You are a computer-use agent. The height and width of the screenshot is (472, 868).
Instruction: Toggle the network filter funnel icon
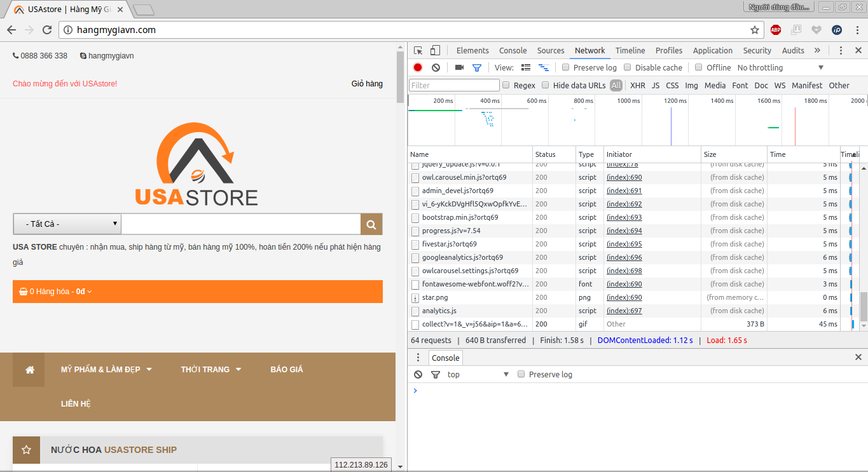point(477,67)
